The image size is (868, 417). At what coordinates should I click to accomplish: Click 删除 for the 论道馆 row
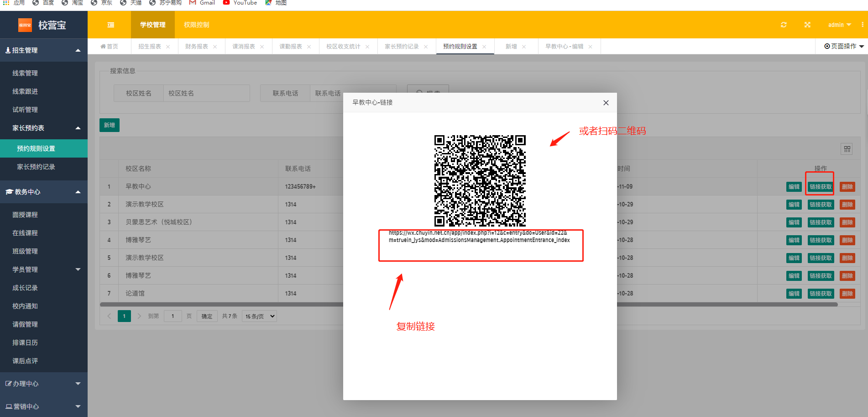tap(847, 294)
